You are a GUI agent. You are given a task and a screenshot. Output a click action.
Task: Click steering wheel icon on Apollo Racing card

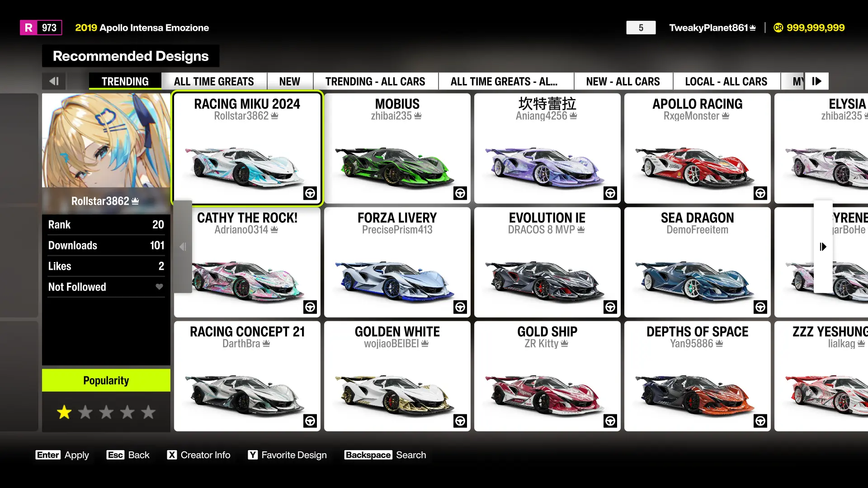tap(760, 193)
